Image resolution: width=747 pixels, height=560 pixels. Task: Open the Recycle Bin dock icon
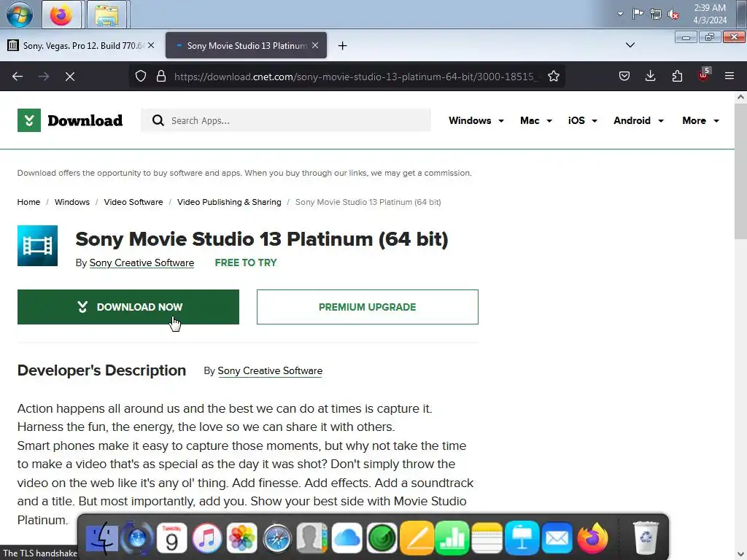646,539
